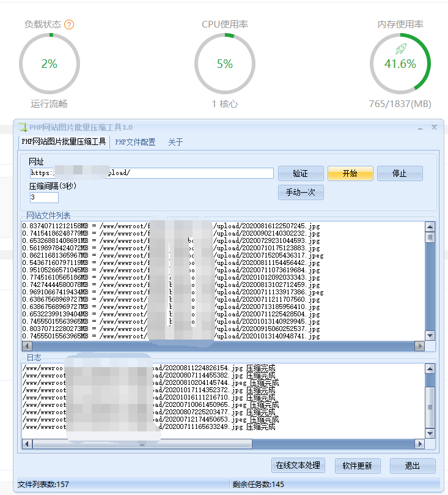
Task: Click log entry 20200811224826154.jpg 压缩完成
Action: 149,368
